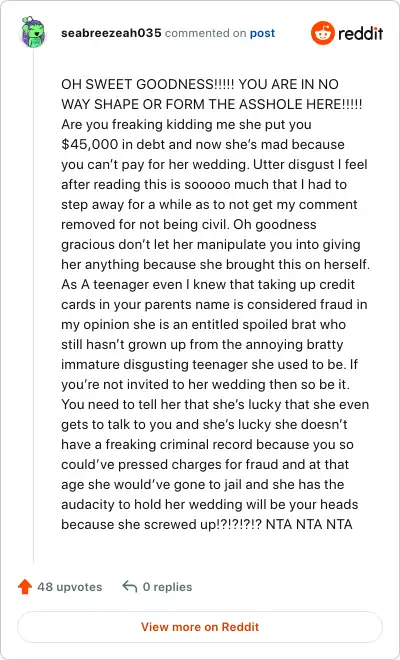Click the orange Reddit Snoo logo
Screen dimensions: 400x660
coord(323,33)
